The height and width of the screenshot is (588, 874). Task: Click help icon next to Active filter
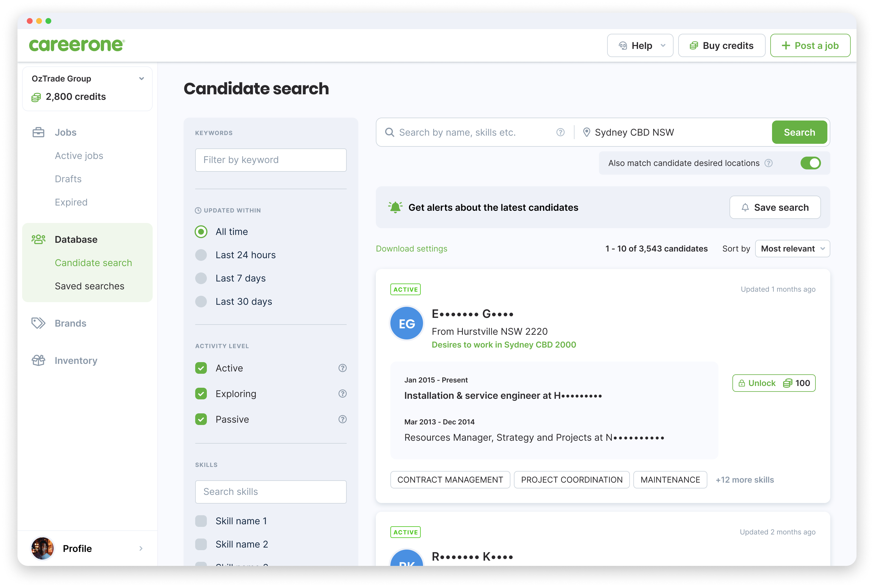pyautogui.click(x=342, y=368)
